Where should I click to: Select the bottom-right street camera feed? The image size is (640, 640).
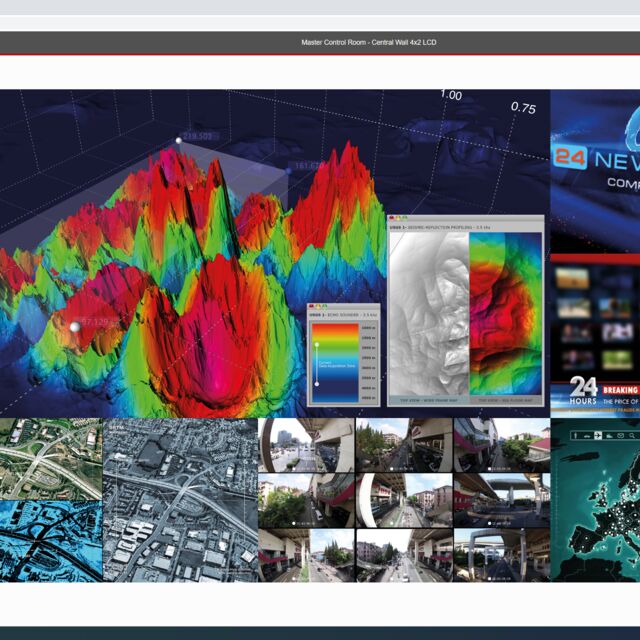tap(500, 554)
